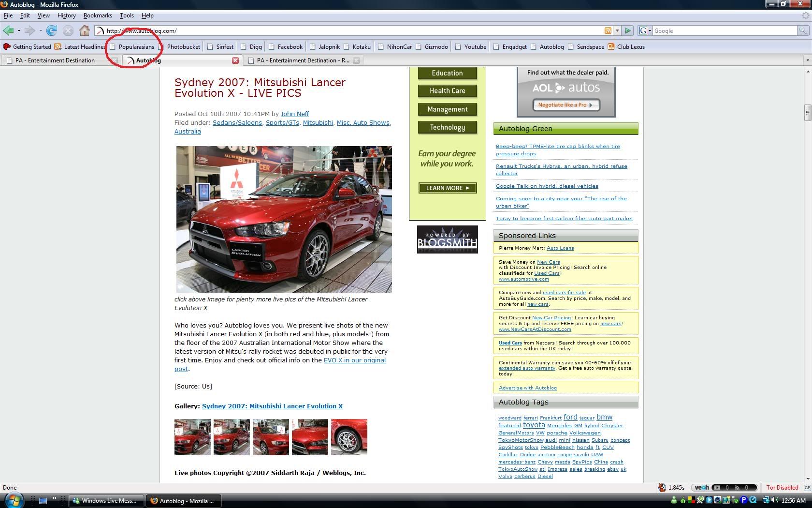This screenshot has width=812, height=508.
Task: Go back with the green Back arrow
Action: [8, 31]
